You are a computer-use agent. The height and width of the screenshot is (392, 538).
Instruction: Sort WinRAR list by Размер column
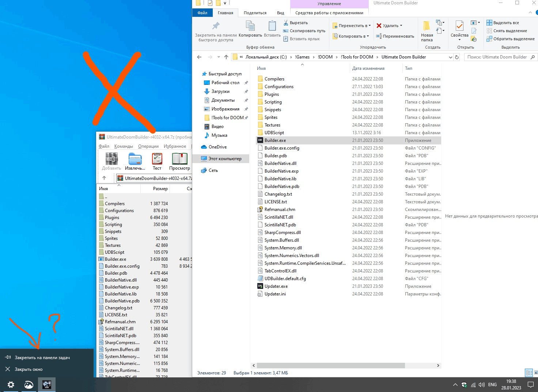pyautogui.click(x=160, y=189)
